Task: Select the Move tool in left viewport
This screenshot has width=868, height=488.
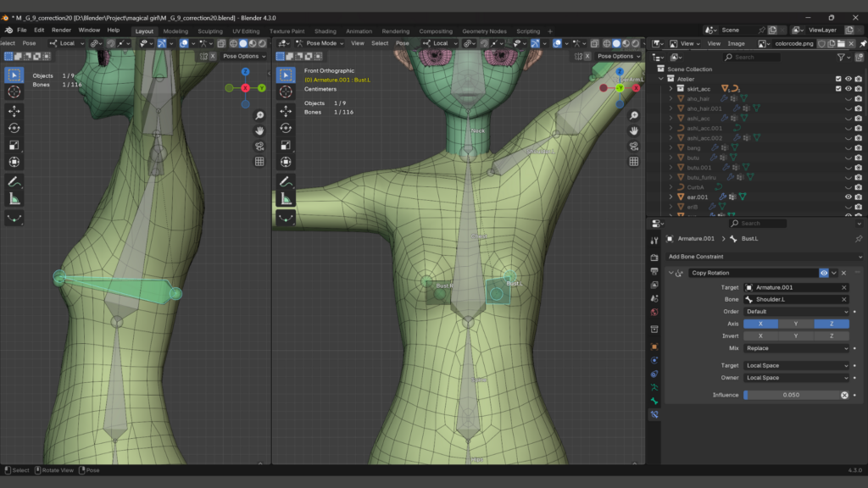Action: [x=14, y=111]
